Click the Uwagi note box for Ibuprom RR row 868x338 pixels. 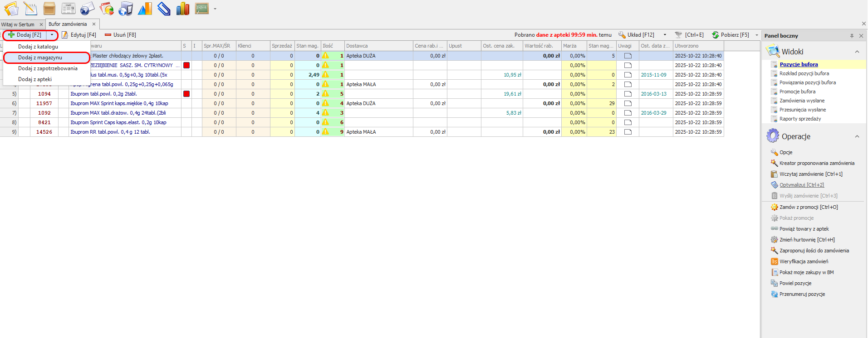tap(628, 132)
